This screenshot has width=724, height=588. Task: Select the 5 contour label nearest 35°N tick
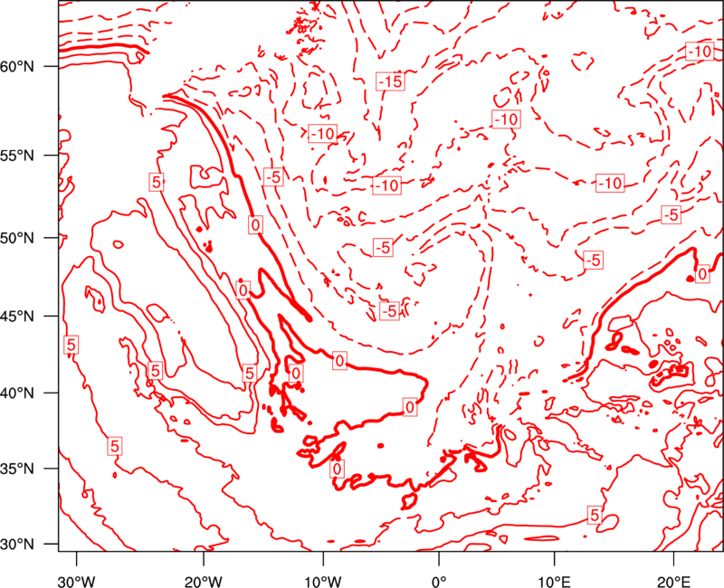coord(115,446)
